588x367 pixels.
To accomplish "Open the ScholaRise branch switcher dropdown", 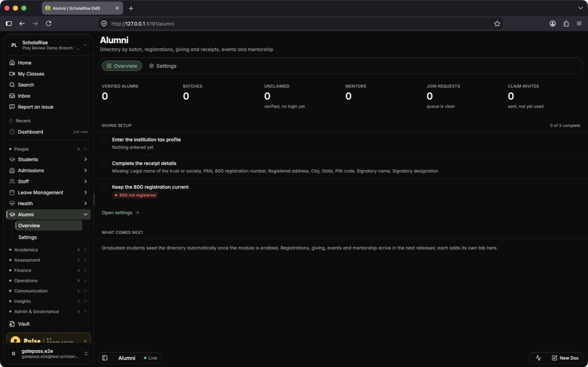I will (48, 45).
